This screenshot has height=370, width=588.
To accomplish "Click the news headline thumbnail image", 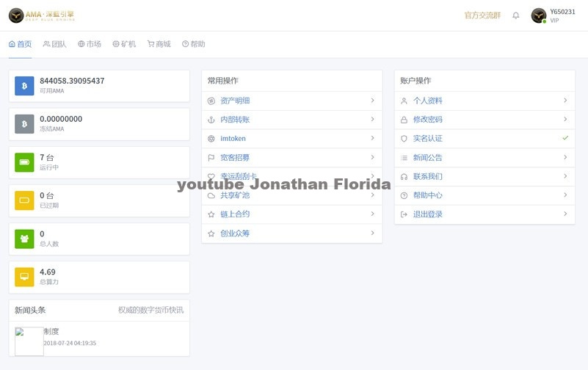I will click(29, 341).
